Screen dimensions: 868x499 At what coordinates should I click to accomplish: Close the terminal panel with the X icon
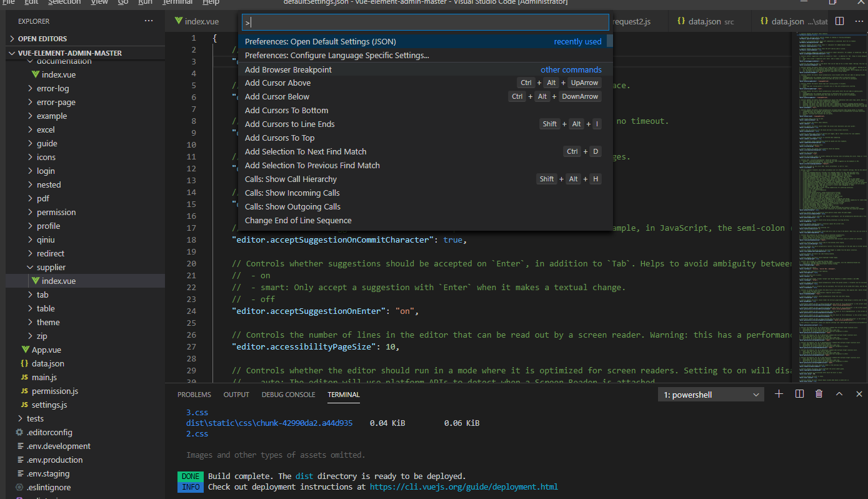pos(859,394)
